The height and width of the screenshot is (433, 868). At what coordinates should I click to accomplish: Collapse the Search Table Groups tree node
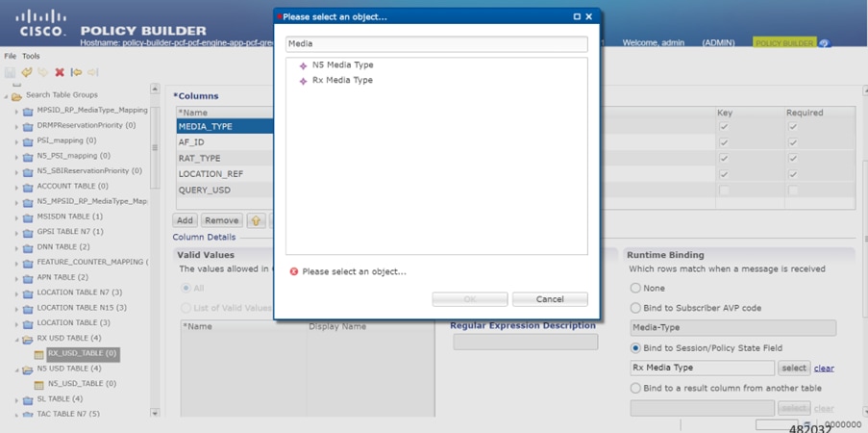coord(6,96)
